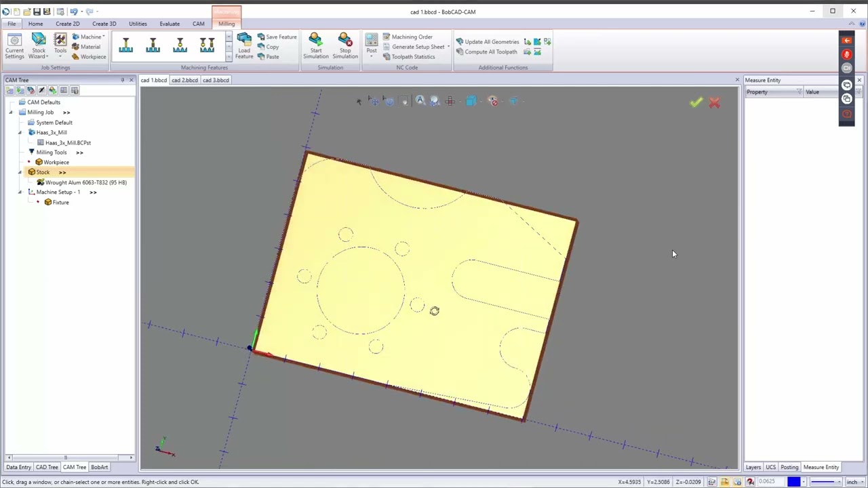Click the Undo icon in quick access toolbar
868x488 pixels.
[x=74, y=12]
